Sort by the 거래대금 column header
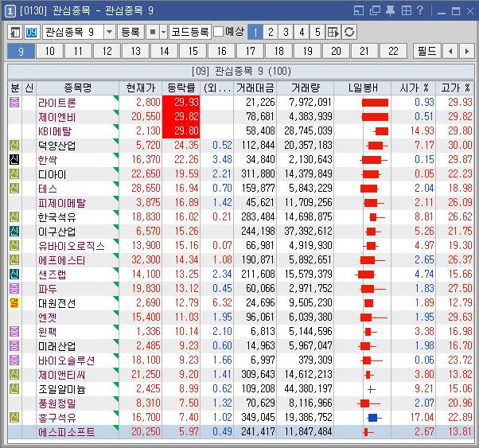 [255, 88]
